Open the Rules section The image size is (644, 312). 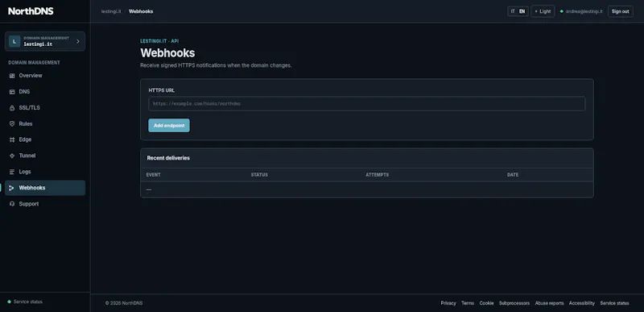point(45,123)
